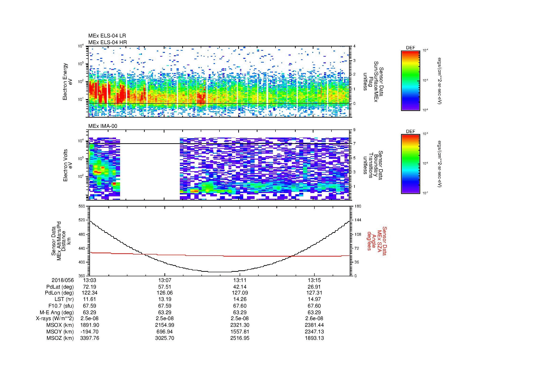Click the red 'Sensor Data MEx SZA Angle degrees' label
555x392 pixels.
pos(377,241)
